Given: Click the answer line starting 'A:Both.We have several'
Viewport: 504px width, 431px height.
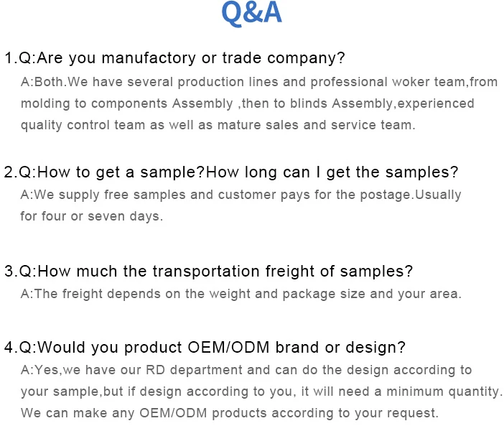Looking at the screenshot, I should click(259, 82).
